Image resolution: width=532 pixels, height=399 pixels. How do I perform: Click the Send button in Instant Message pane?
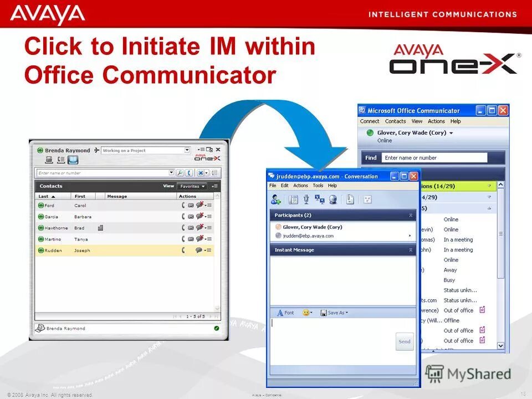[x=404, y=341]
